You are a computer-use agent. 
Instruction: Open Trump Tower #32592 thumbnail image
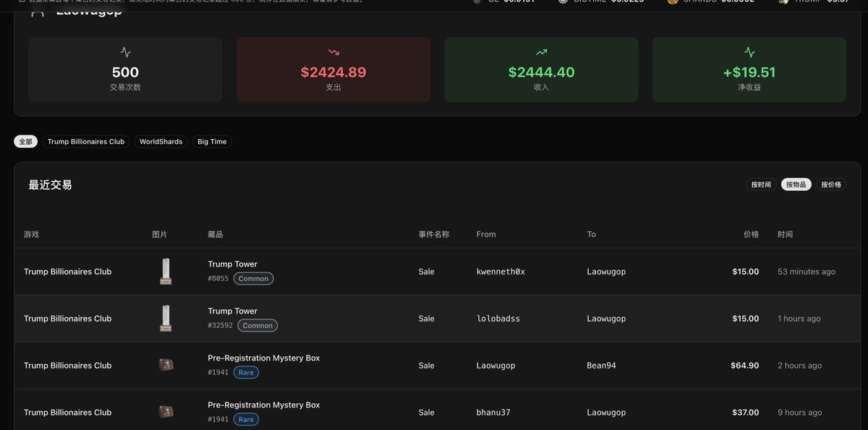pos(166,319)
